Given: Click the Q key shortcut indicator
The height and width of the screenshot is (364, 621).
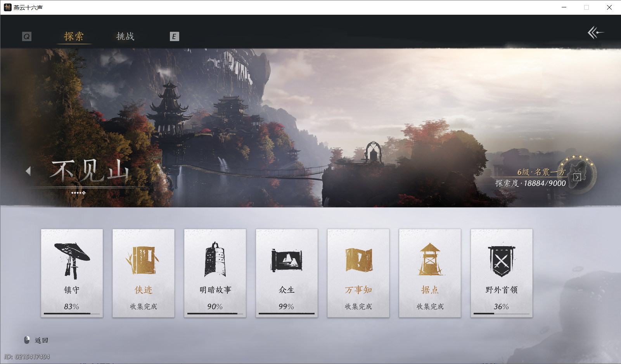Looking at the screenshot, I should click(x=26, y=36).
